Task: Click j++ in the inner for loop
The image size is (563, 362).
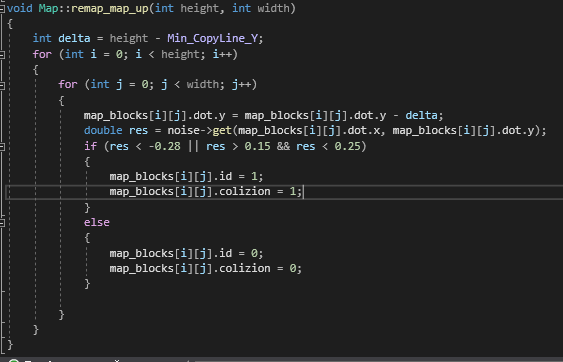Action: click(242, 85)
